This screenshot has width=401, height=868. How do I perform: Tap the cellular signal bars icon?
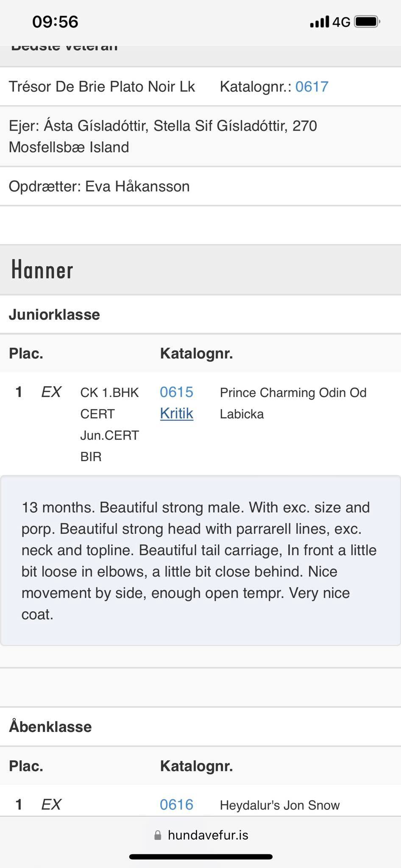coord(319,22)
